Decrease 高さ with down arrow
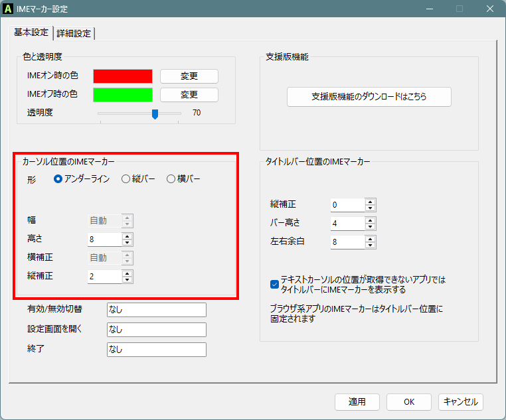Screen dimensions: 506x420 click(127, 243)
